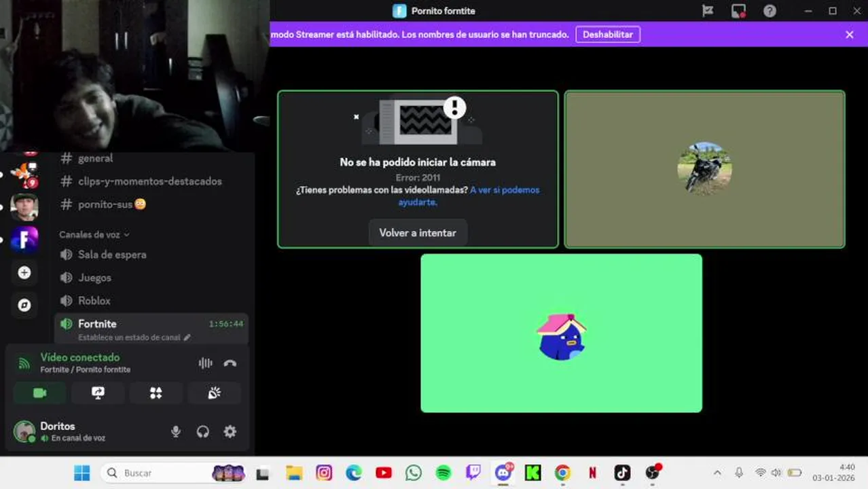The image size is (868, 489).
Task: Open WhatsApp from the taskbar
Action: (x=414, y=473)
